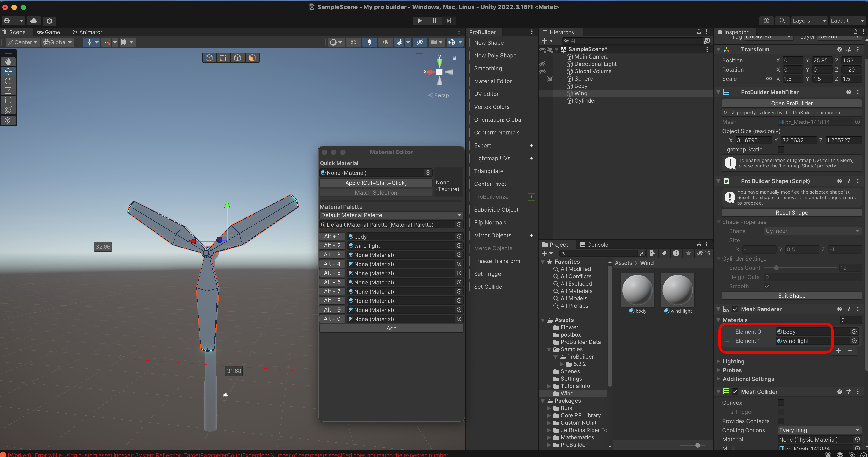Disable the Mesh Renderer component checkbox
The height and width of the screenshot is (457, 868).
pos(735,309)
